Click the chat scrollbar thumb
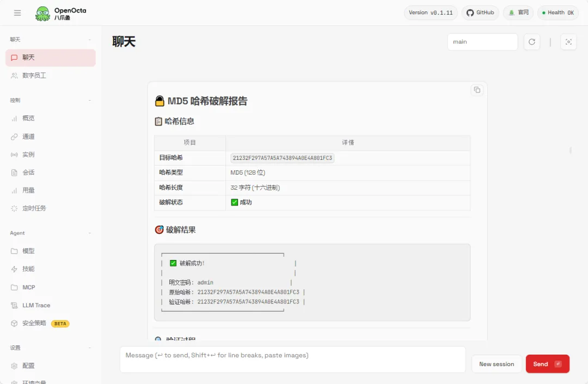The image size is (588, 384). pyautogui.click(x=571, y=150)
